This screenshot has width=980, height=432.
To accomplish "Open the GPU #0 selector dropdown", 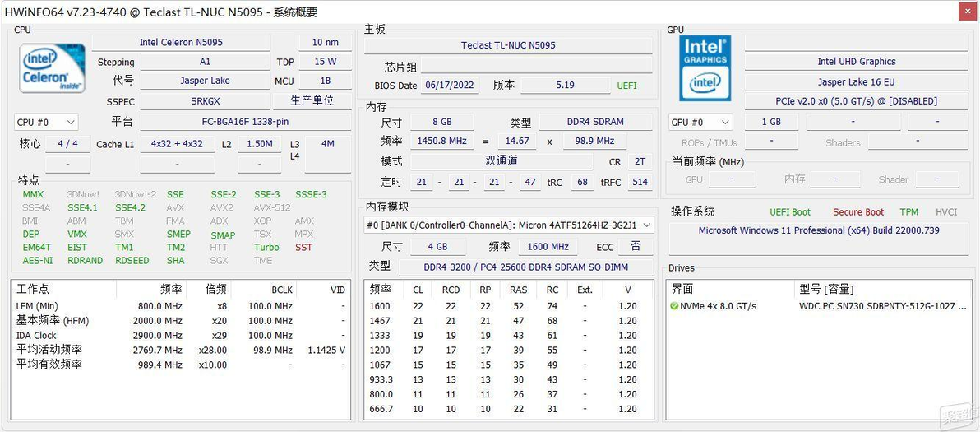I will click(700, 122).
